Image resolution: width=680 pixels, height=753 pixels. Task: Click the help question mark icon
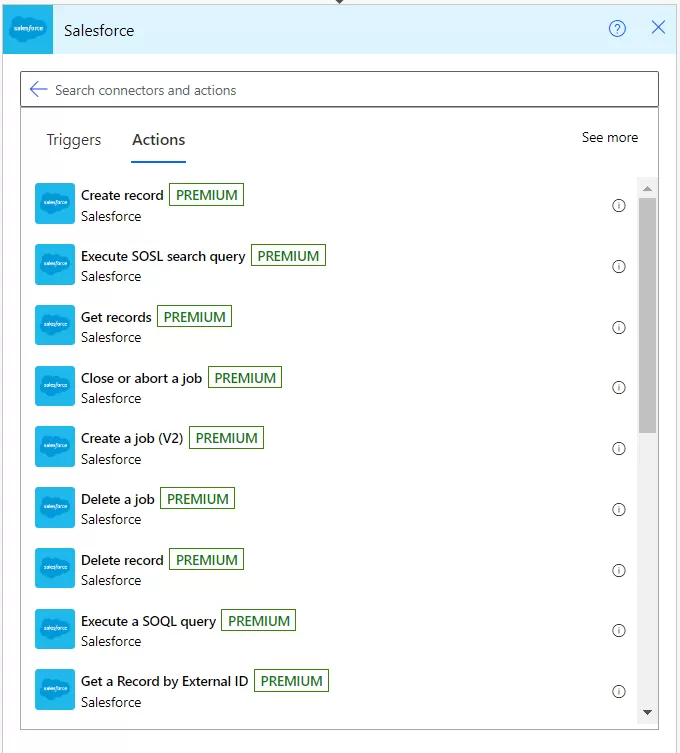[x=617, y=28]
